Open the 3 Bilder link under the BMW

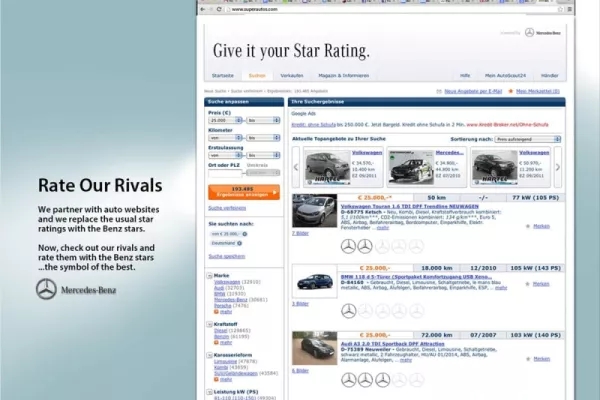(x=300, y=304)
